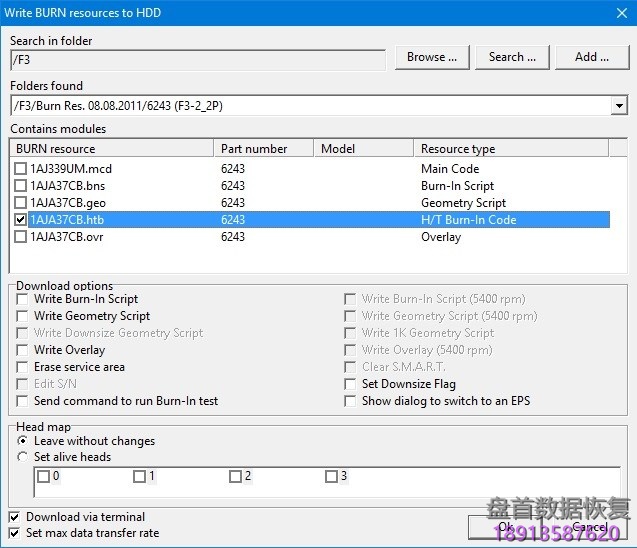This screenshot has height=548, width=637.
Task: Disable Download via terminal checkbox
Action: 14,517
